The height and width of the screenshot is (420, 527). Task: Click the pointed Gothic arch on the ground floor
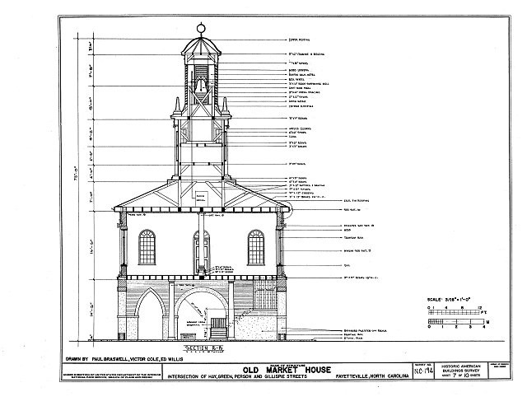(x=150, y=314)
